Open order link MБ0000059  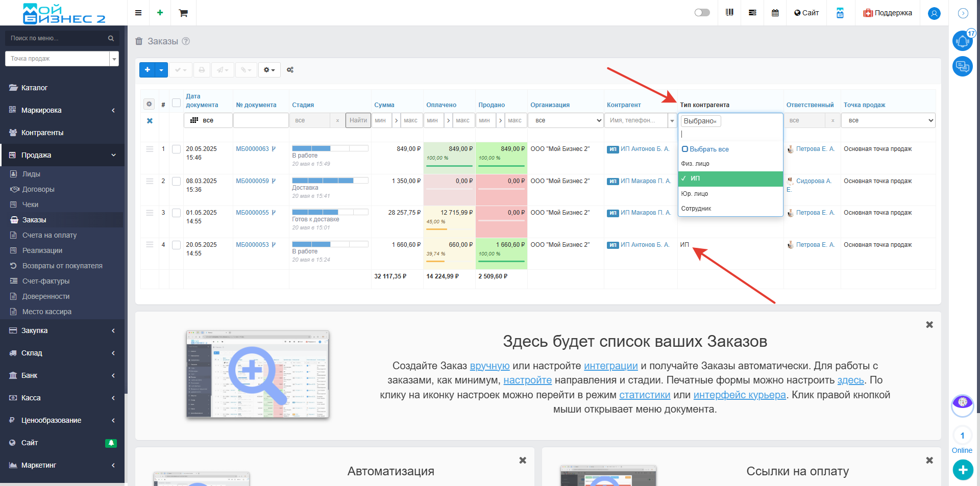[x=252, y=181]
